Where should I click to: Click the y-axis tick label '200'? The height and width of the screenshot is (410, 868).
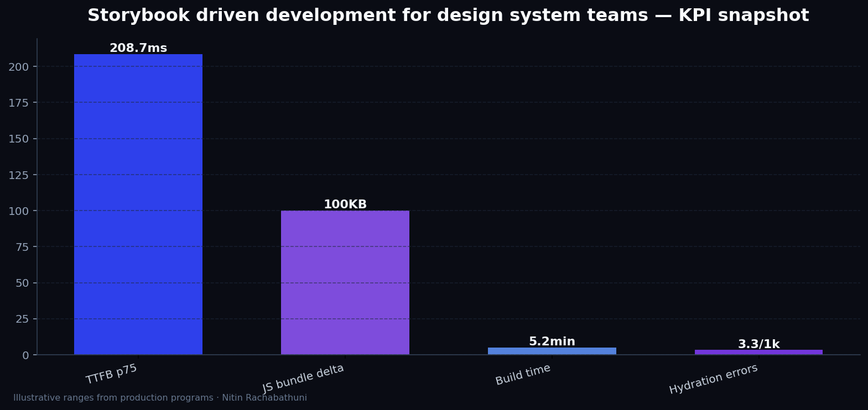click(19, 67)
